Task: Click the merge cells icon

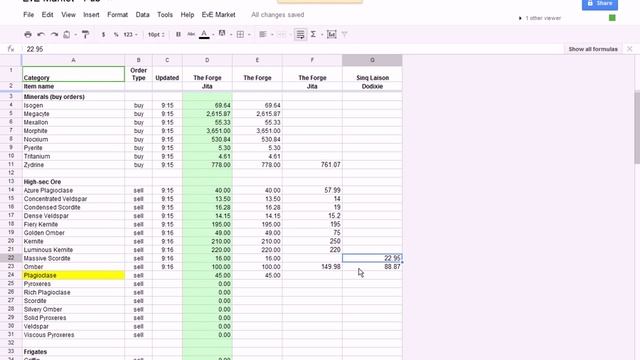Action: pos(281,35)
